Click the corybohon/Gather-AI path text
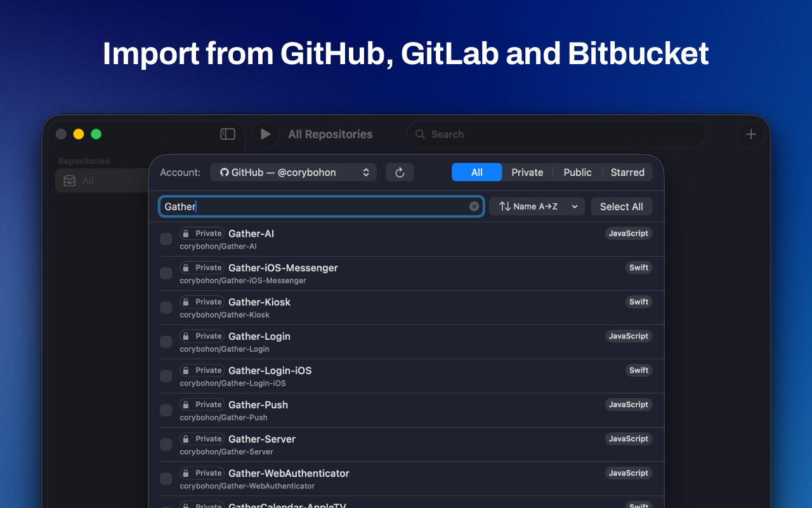 tap(218, 246)
